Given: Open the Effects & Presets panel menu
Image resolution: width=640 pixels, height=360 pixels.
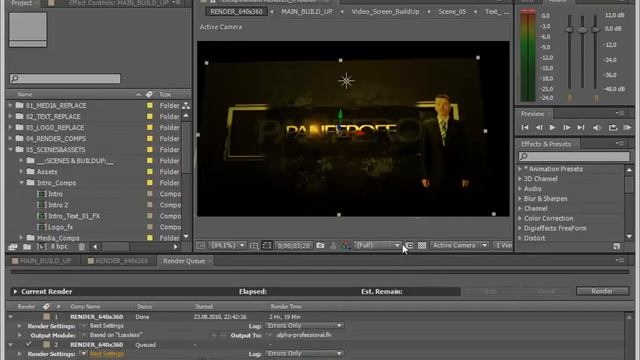Looking at the screenshot, I should 620,143.
